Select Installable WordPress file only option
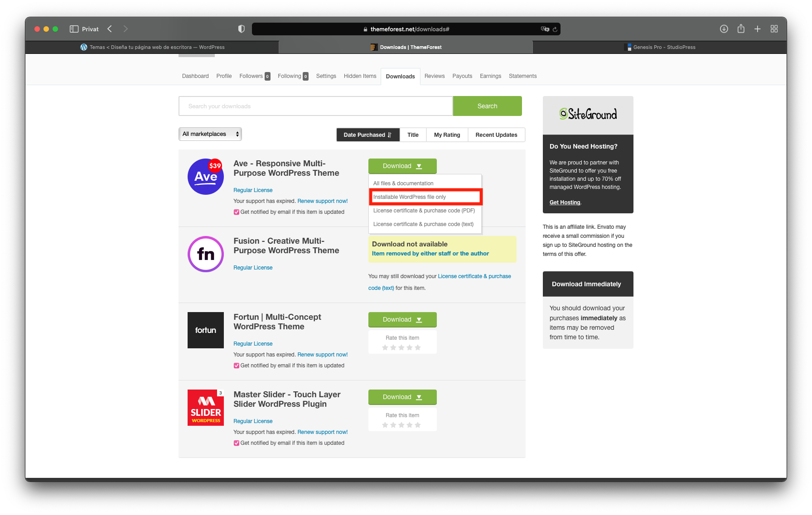This screenshot has width=812, height=515. 425,197
